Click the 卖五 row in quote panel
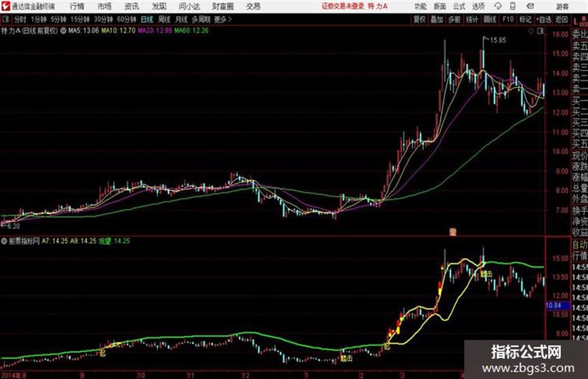The width and height of the screenshot is (588, 379). [x=580, y=46]
